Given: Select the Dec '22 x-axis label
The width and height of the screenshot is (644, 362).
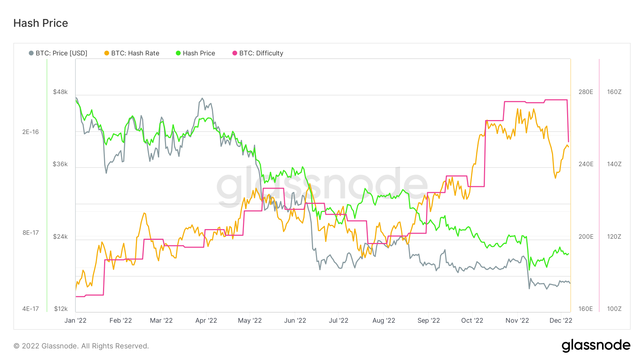Looking at the screenshot, I should pos(561,321).
